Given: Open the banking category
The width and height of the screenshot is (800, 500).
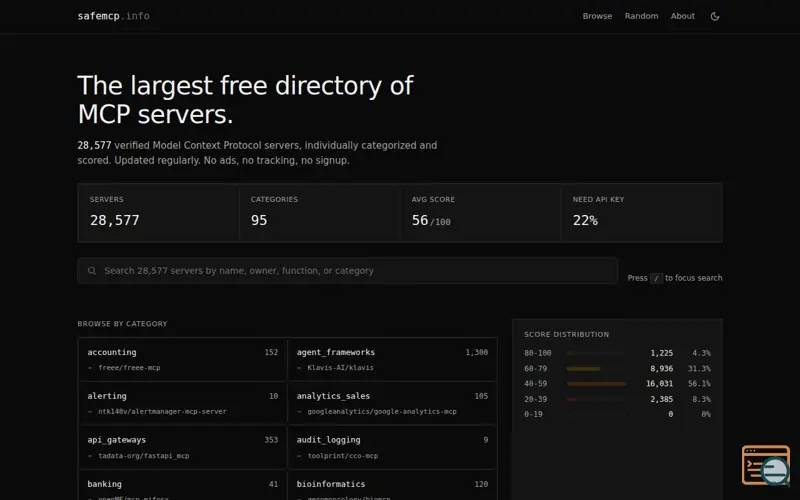Looking at the screenshot, I should click(x=183, y=486).
